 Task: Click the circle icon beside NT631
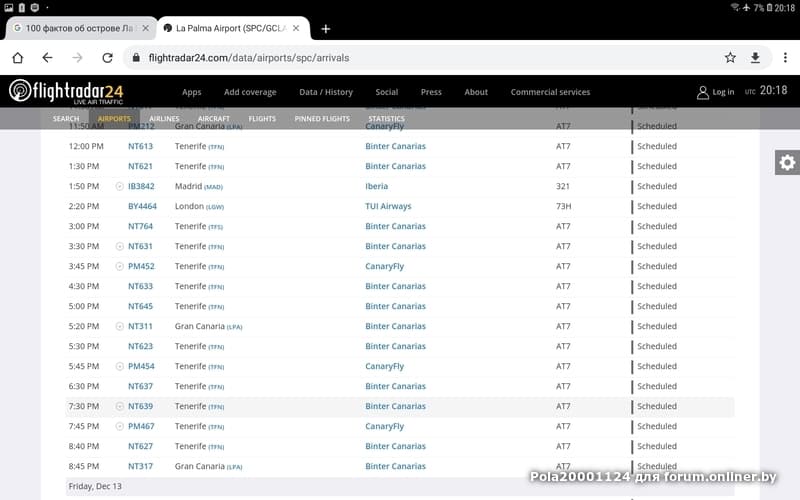[x=119, y=246]
